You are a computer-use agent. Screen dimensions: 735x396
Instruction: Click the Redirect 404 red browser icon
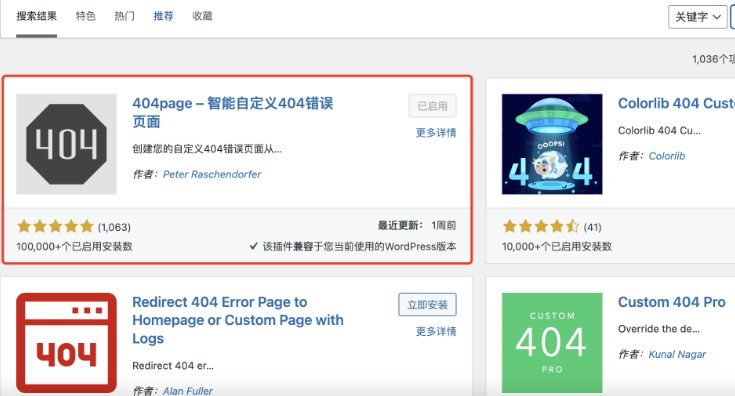pyautogui.click(x=67, y=343)
